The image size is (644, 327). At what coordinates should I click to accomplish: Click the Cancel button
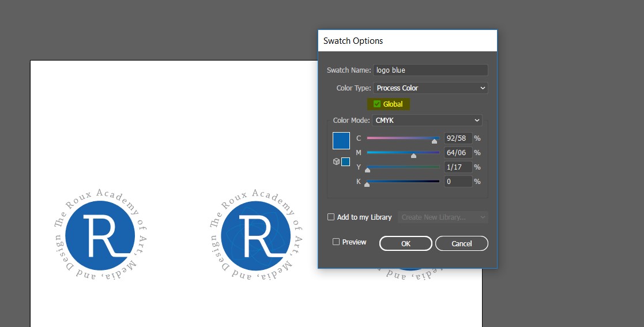[462, 243]
